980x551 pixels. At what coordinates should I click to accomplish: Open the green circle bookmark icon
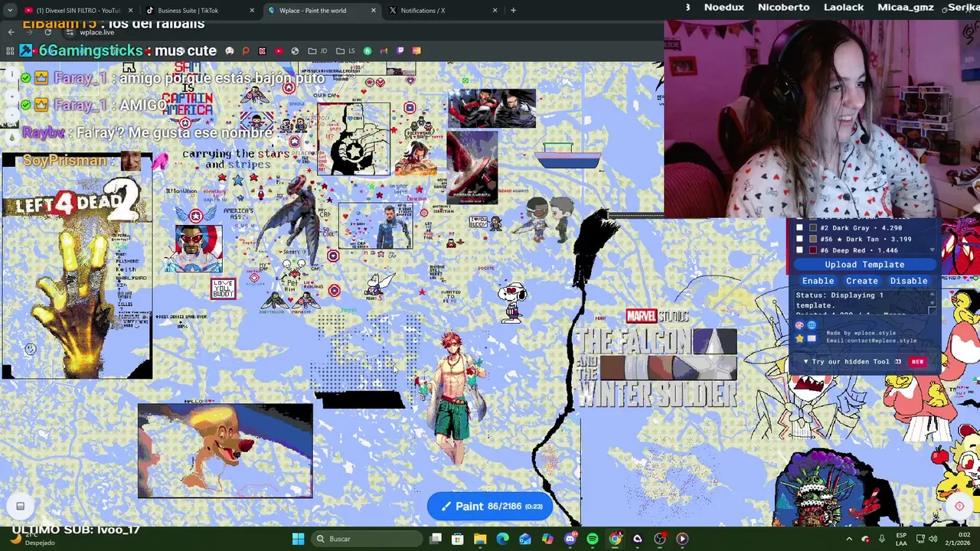367,51
